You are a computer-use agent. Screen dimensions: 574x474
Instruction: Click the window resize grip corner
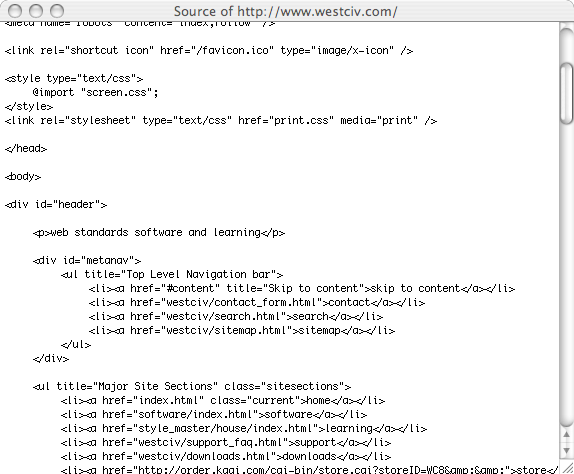click(566, 467)
